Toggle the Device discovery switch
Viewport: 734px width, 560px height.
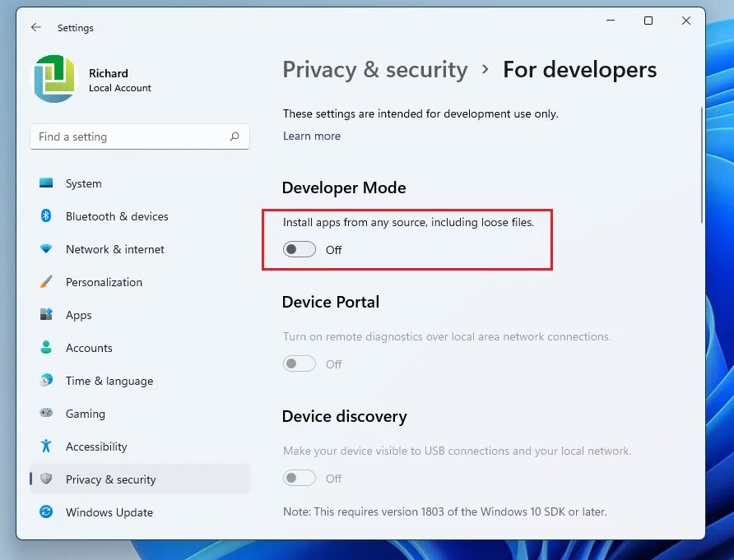coord(300,478)
